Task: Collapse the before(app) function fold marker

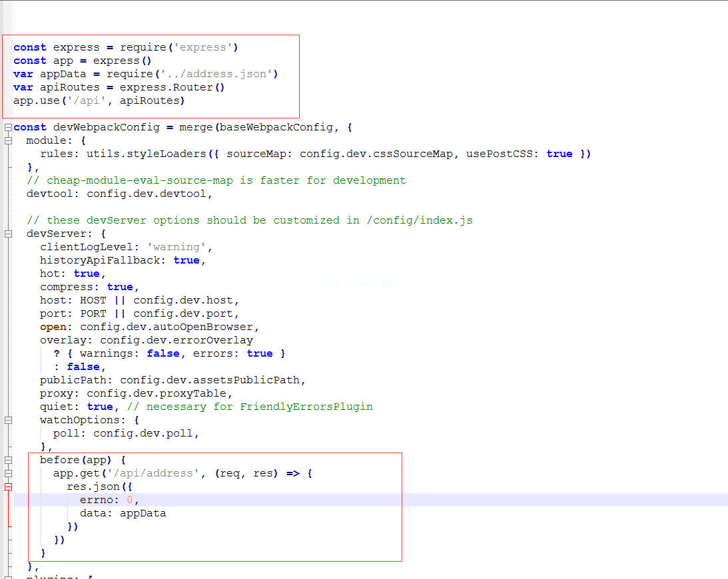Action: [9, 461]
